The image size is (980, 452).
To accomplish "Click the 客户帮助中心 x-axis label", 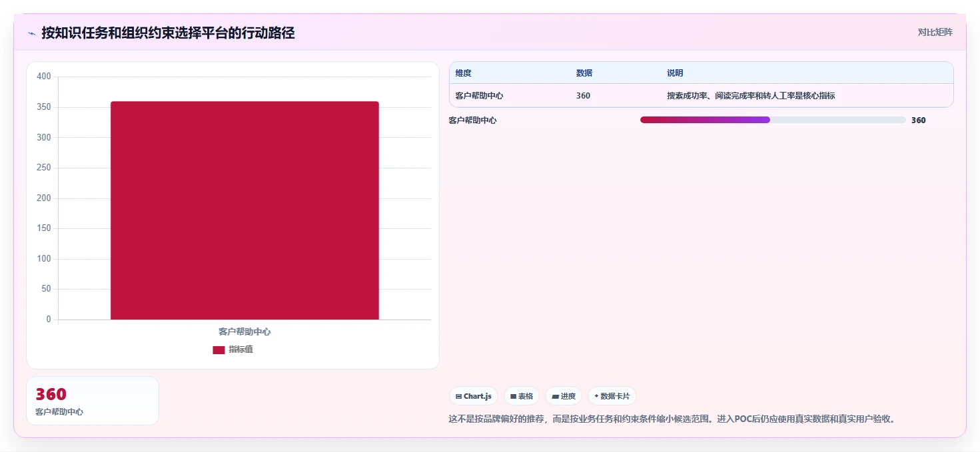I will click(x=245, y=332).
